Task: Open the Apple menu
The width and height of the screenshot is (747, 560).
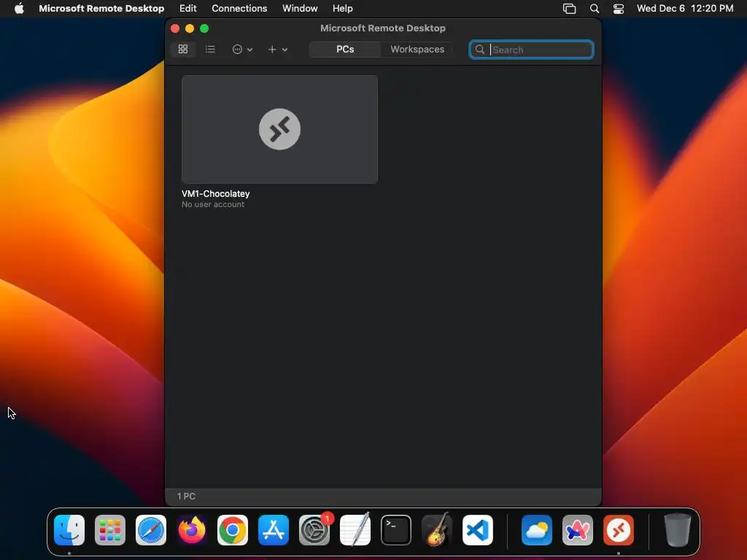Action: 19,8
